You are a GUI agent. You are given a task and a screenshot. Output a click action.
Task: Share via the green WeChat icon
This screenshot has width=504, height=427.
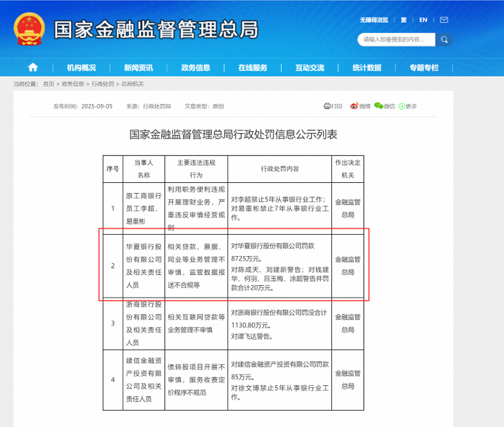pyautogui.click(x=379, y=106)
